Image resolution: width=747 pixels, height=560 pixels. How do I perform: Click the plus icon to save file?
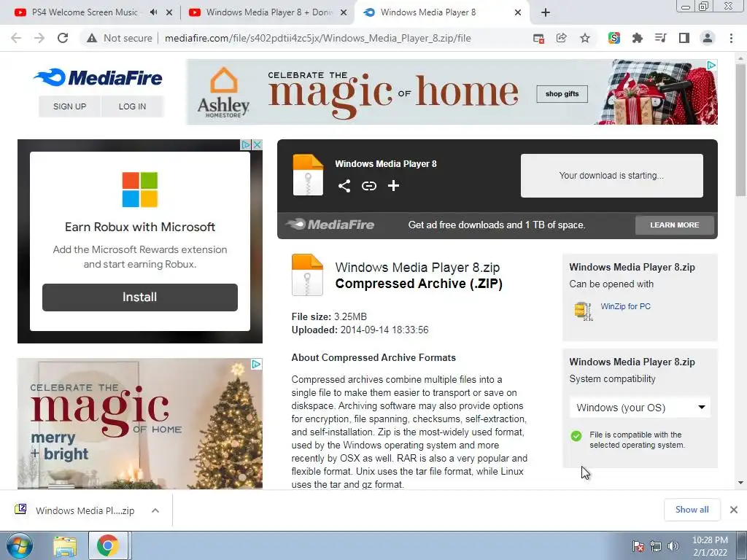(x=393, y=186)
